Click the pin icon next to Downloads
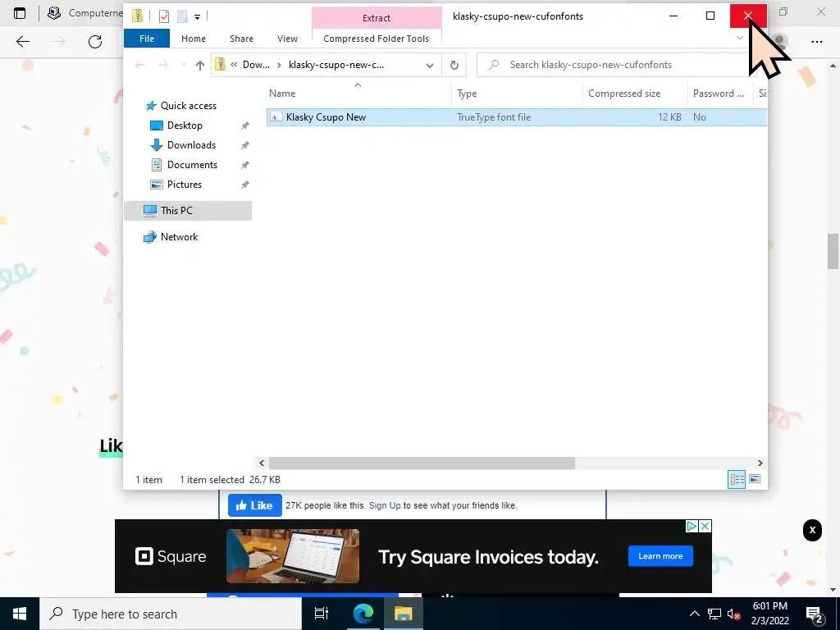 click(x=244, y=145)
